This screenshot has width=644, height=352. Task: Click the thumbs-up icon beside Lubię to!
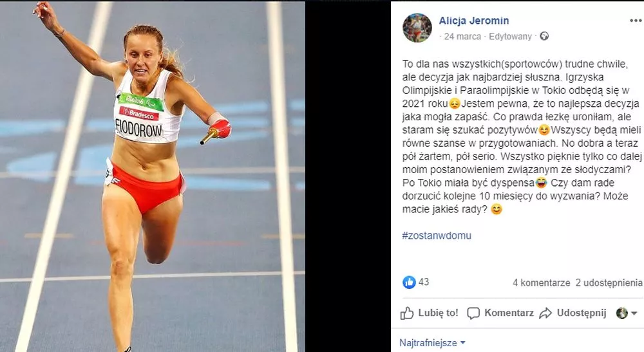407,313
